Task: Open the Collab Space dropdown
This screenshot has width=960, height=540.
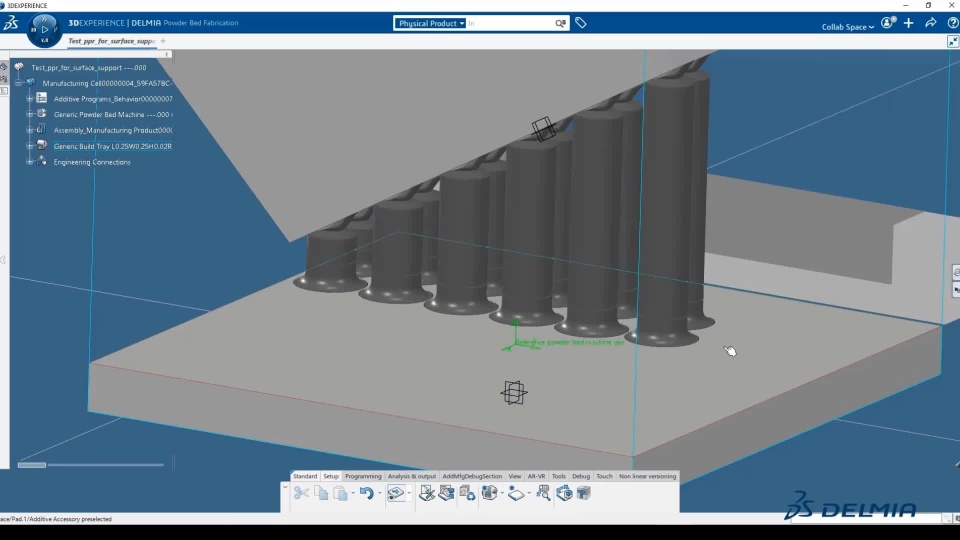Action: pyautogui.click(x=847, y=27)
